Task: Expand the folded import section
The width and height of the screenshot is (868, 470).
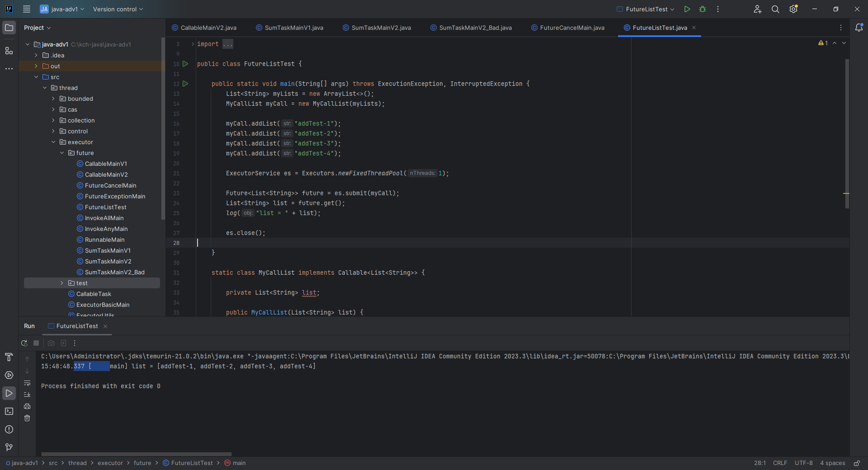Action: coord(193,44)
